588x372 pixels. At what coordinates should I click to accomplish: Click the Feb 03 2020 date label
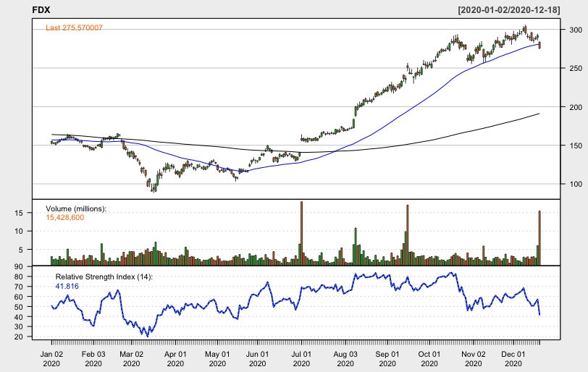93,358
